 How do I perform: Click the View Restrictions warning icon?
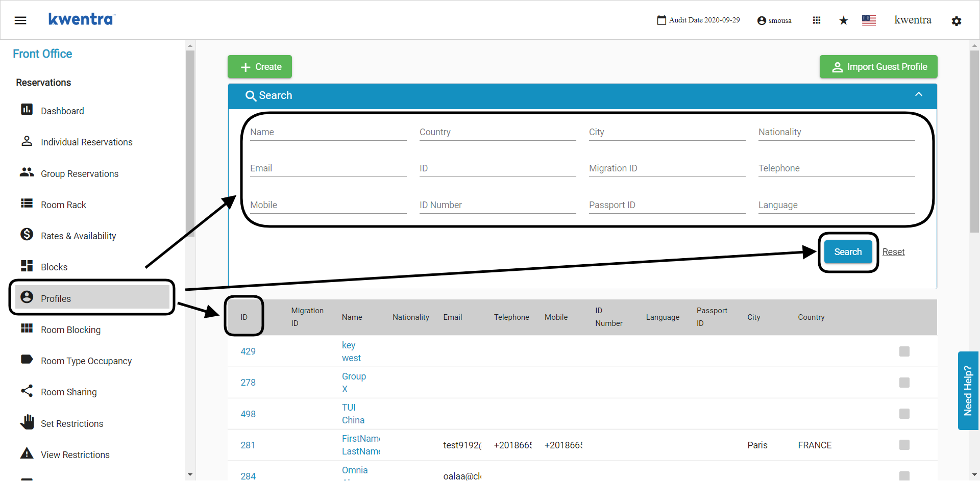[x=27, y=453]
